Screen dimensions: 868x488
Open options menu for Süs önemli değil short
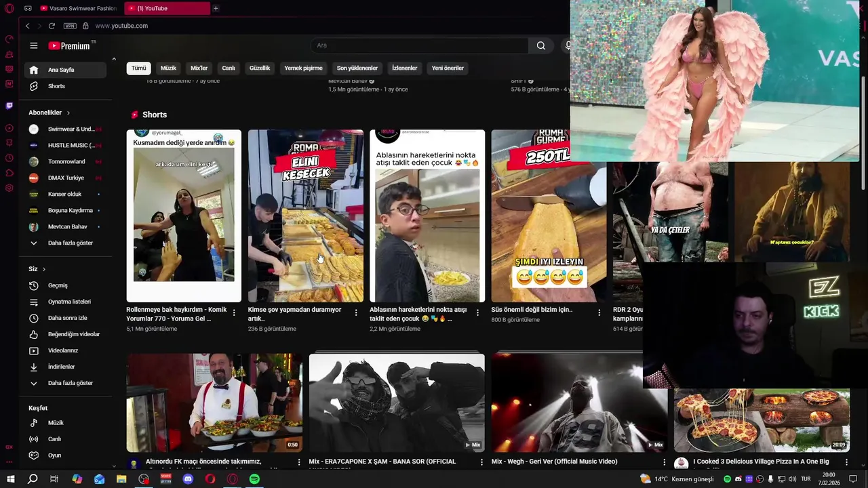tap(599, 312)
